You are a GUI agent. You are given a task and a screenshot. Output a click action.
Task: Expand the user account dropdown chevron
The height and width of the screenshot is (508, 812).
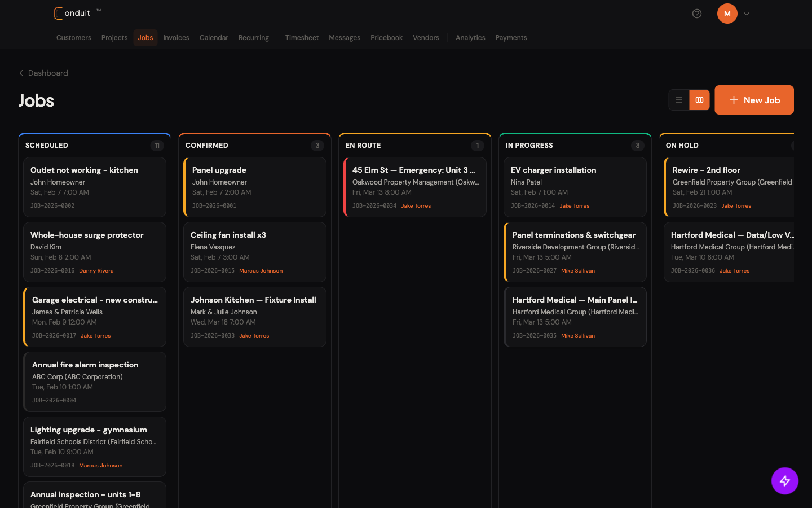click(x=747, y=14)
